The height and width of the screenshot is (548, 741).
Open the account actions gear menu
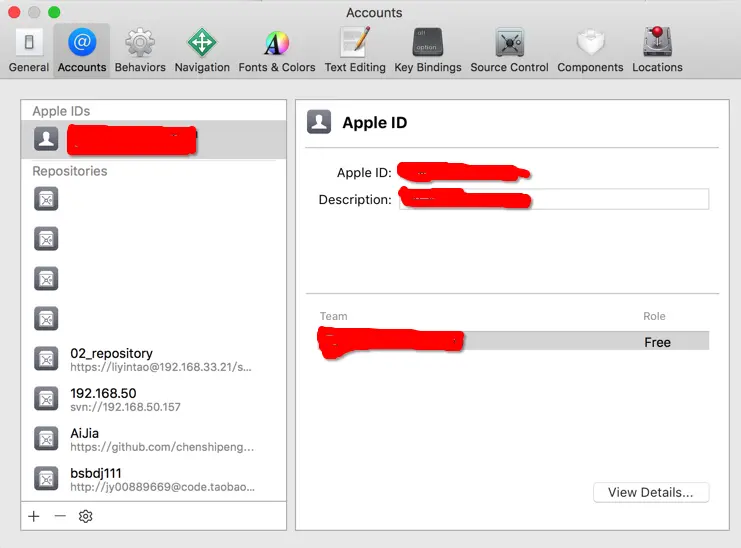(x=86, y=516)
